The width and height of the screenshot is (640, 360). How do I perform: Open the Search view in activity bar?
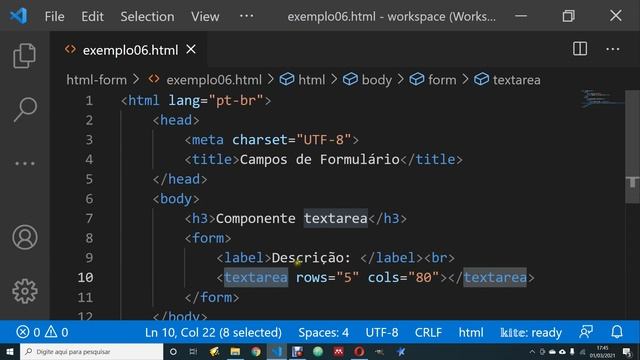(x=25, y=109)
